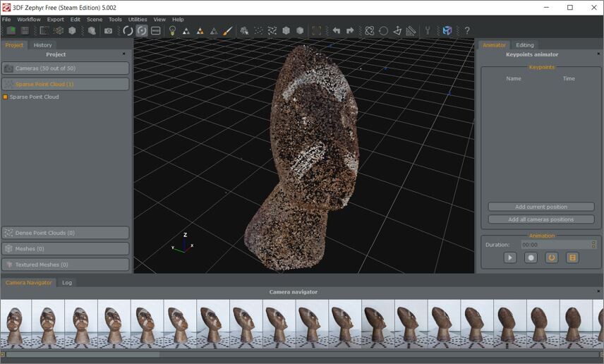604x364 pixels.
Task: Click Add all cameras positions button
Action: (541, 219)
